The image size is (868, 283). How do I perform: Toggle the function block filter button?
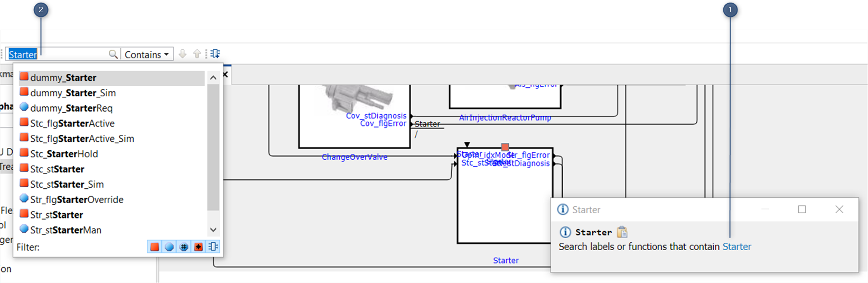[213, 247]
